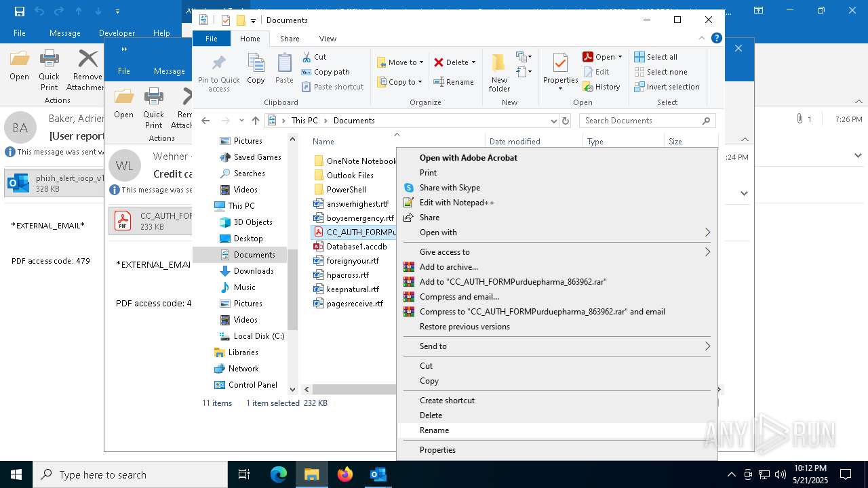Click the Copy path ribbon item
Viewport: 868px width, 488px height.
click(x=325, y=72)
